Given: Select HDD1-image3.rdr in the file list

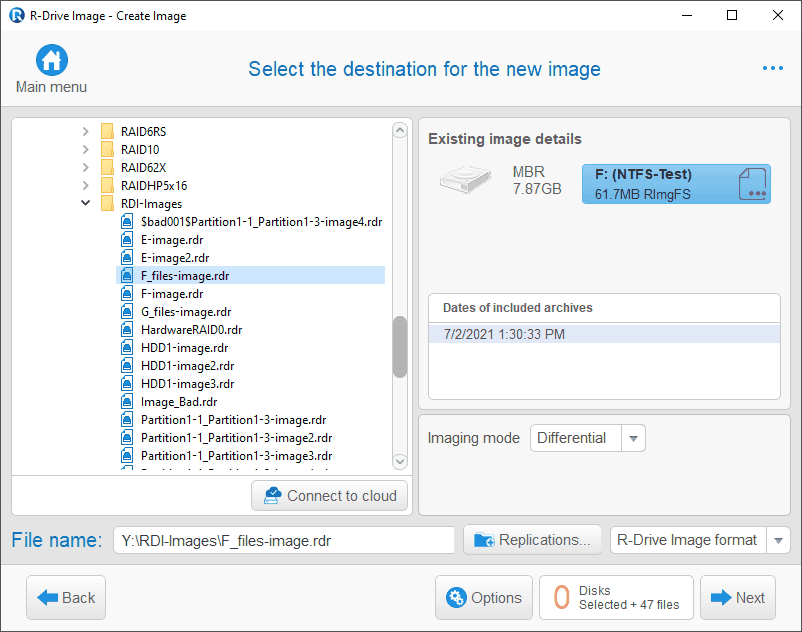Looking at the screenshot, I should point(188,384).
